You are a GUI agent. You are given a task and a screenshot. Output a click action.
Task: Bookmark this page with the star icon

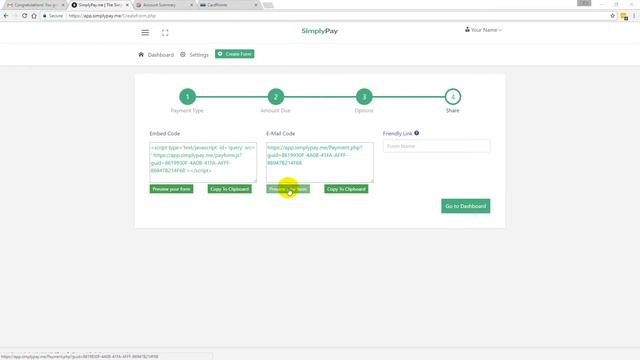[612, 16]
